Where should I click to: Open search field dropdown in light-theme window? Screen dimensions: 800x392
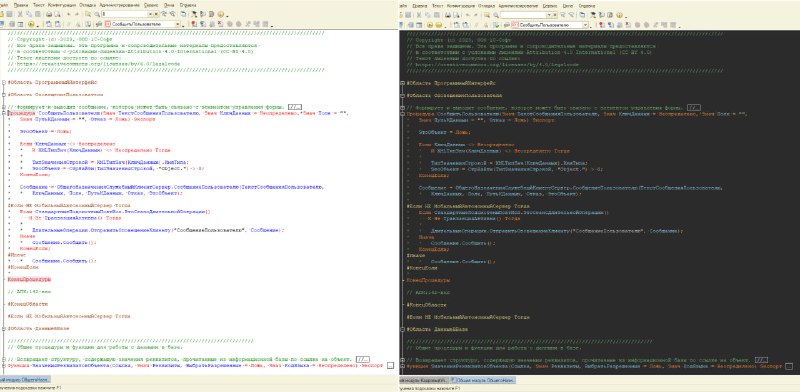coord(150,14)
